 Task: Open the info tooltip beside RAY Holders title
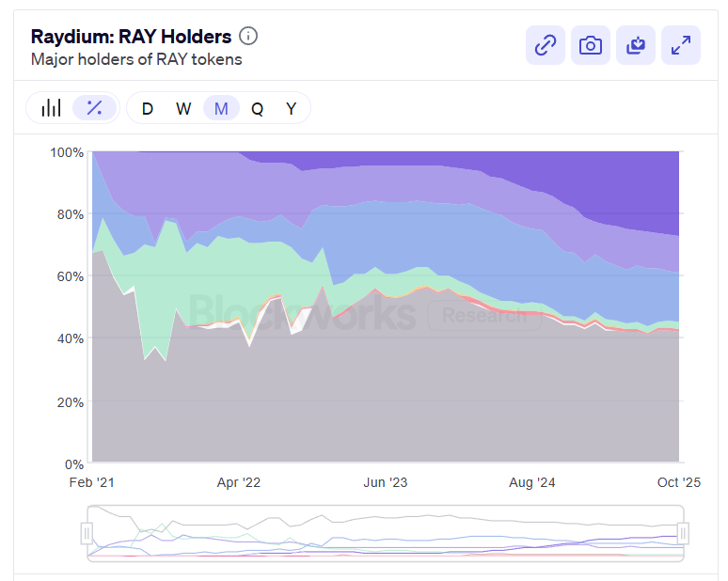tap(248, 37)
